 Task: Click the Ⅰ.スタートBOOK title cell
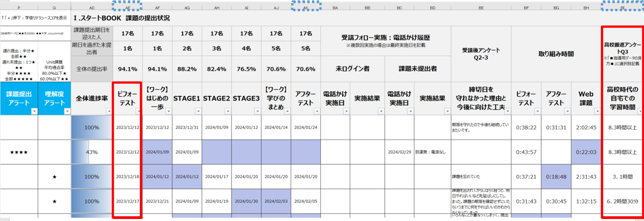122,18
